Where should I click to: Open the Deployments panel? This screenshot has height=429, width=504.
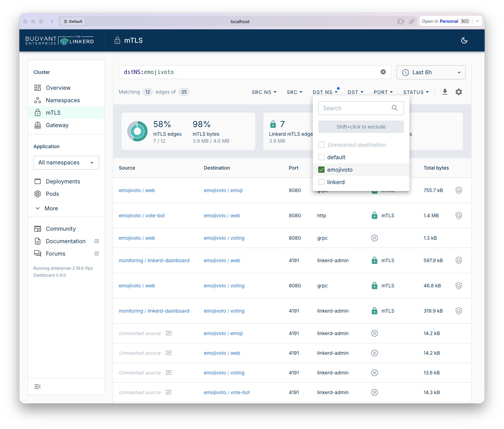[x=63, y=181]
